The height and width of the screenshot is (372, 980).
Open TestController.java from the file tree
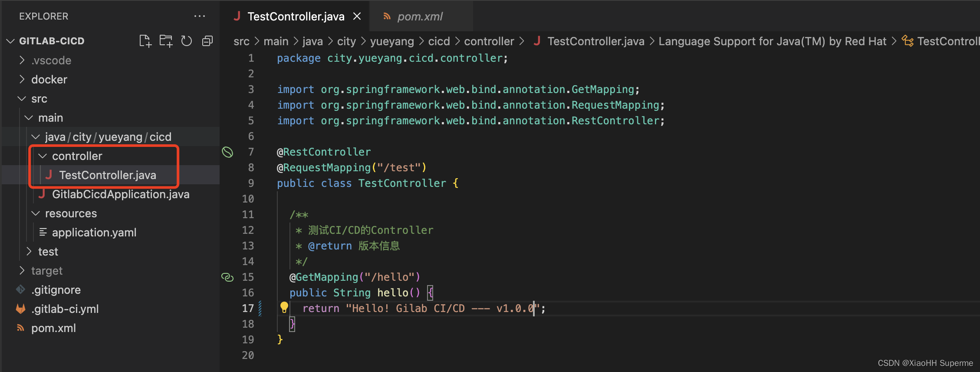click(107, 175)
